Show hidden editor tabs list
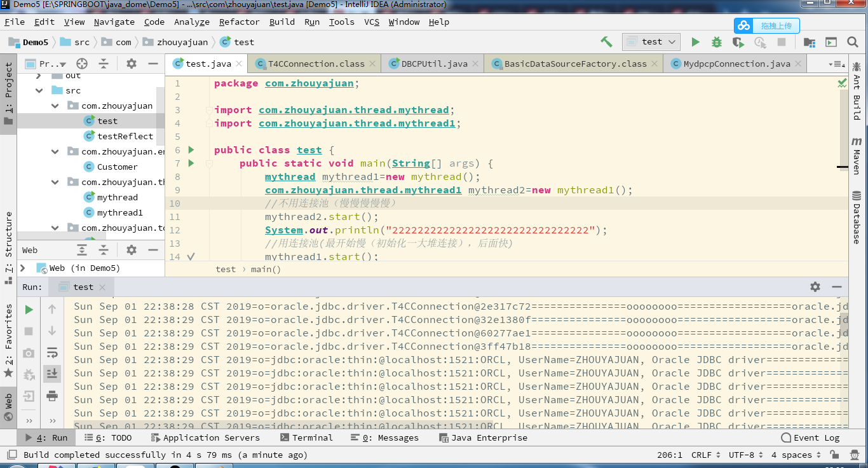This screenshot has height=468, width=868. [x=837, y=64]
